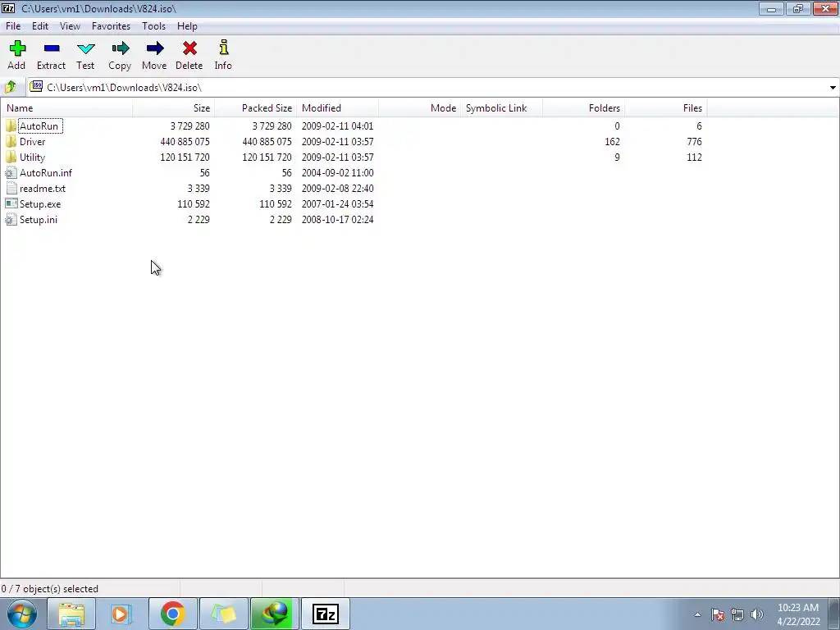The image size is (840, 630).
Task: Expand the address path dropdown
Action: pyautogui.click(x=833, y=87)
